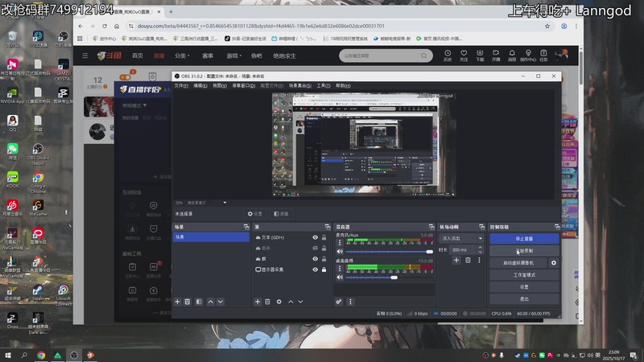Add a new source with the plus icon

pyautogui.click(x=258, y=302)
